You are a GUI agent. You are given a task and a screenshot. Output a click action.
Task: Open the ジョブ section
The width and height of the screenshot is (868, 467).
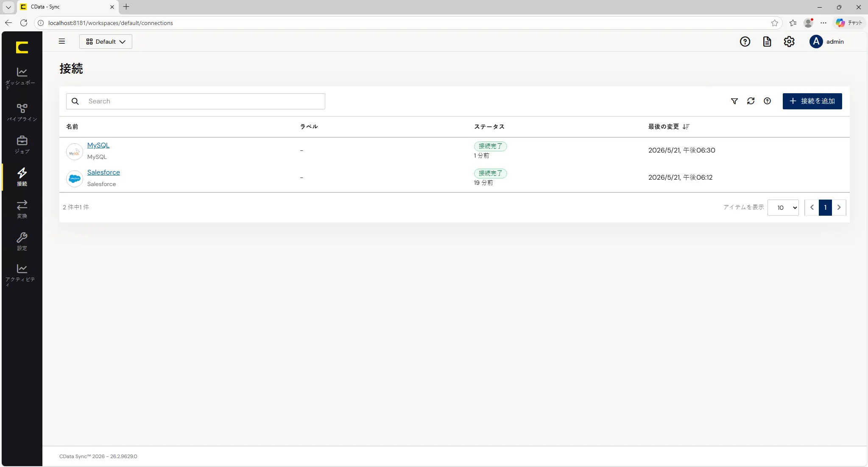22,145
